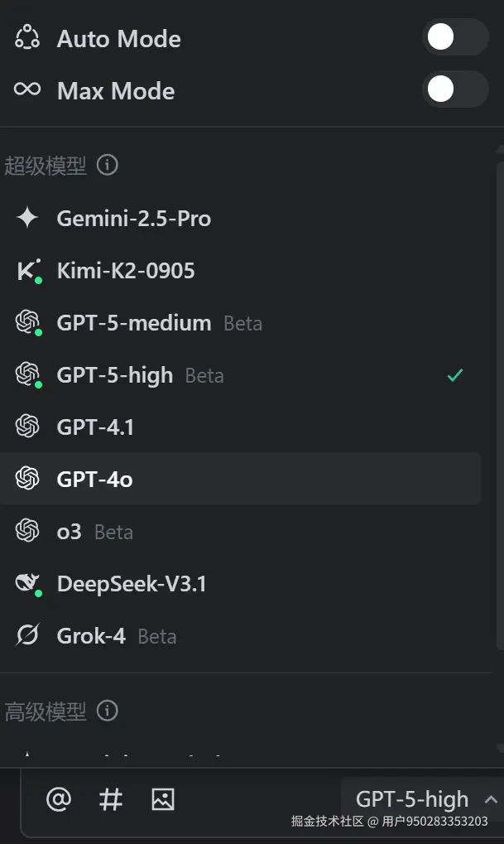Show info for 超级模型 section
This screenshot has width=504, height=844.
[108, 166]
